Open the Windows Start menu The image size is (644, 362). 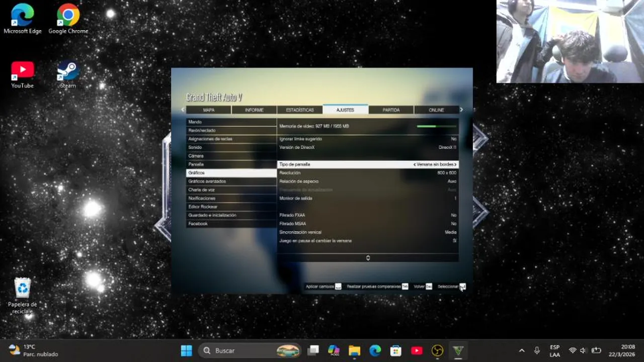[187, 350]
